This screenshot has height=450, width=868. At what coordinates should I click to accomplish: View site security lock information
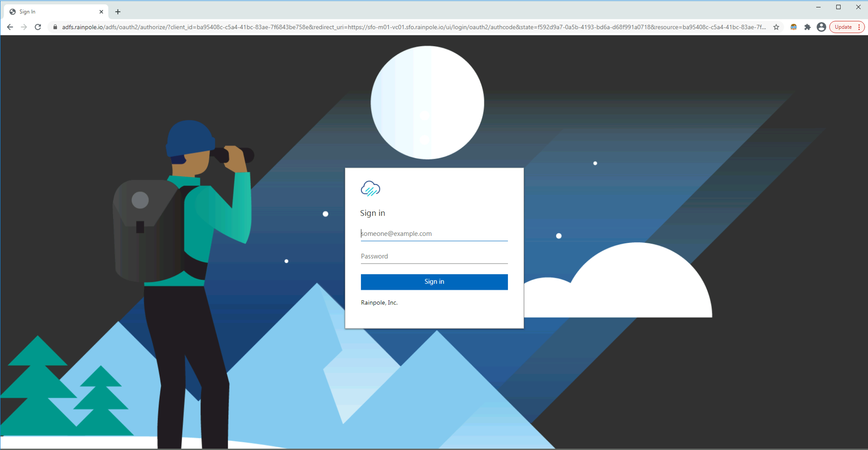tap(55, 27)
